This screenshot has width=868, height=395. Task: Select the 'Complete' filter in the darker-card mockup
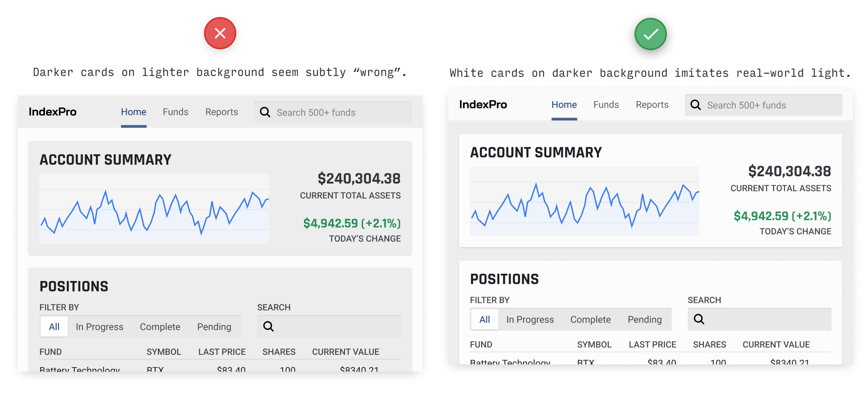(x=160, y=327)
